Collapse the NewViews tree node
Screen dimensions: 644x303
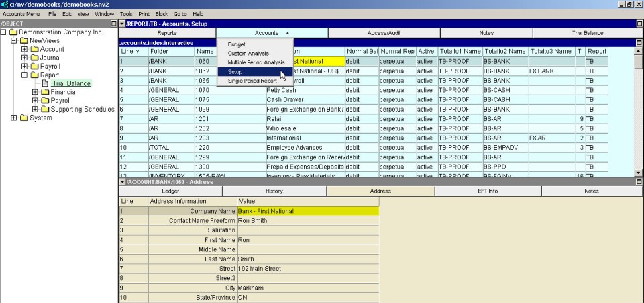pos(14,41)
